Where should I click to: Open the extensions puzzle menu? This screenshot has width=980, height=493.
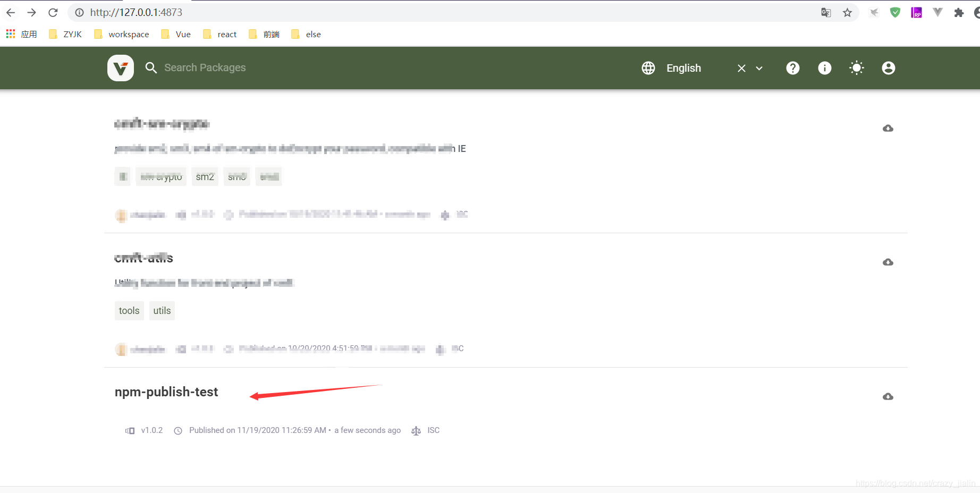click(x=959, y=12)
